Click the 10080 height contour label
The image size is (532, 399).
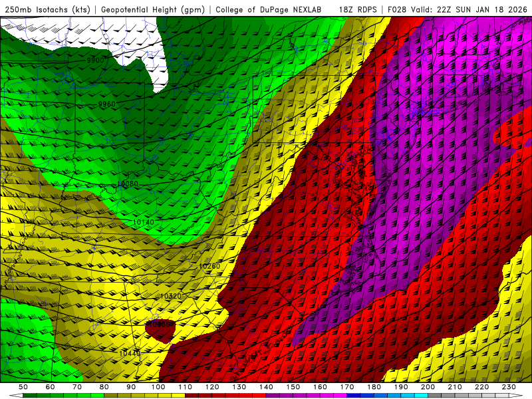click(x=128, y=184)
